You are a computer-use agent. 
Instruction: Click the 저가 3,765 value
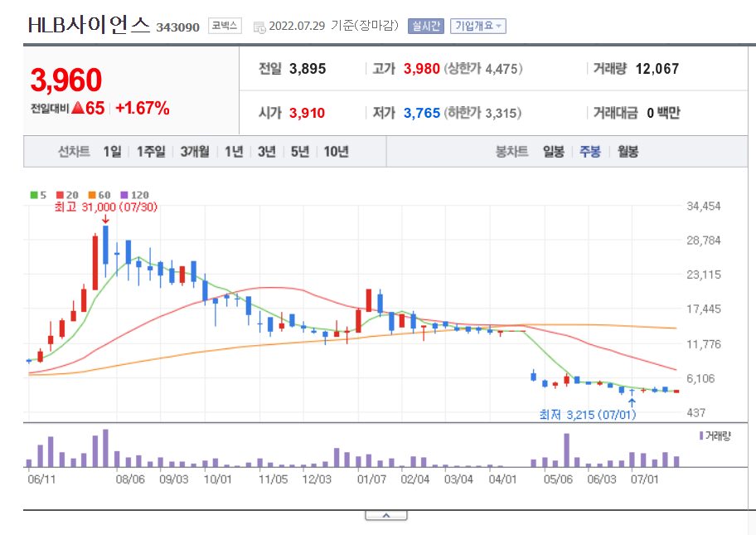pyautogui.click(x=421, y=114)
